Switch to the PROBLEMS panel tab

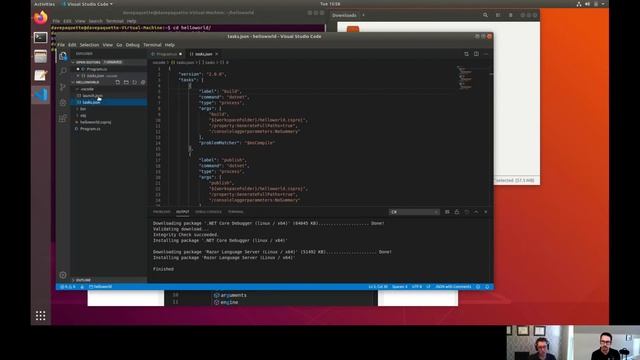pos(161,212)
